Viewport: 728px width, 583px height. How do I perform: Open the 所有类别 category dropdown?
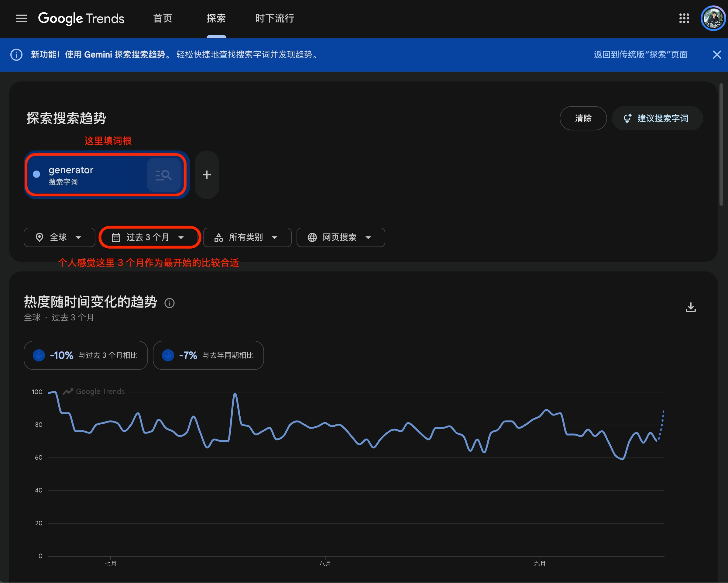247,237
